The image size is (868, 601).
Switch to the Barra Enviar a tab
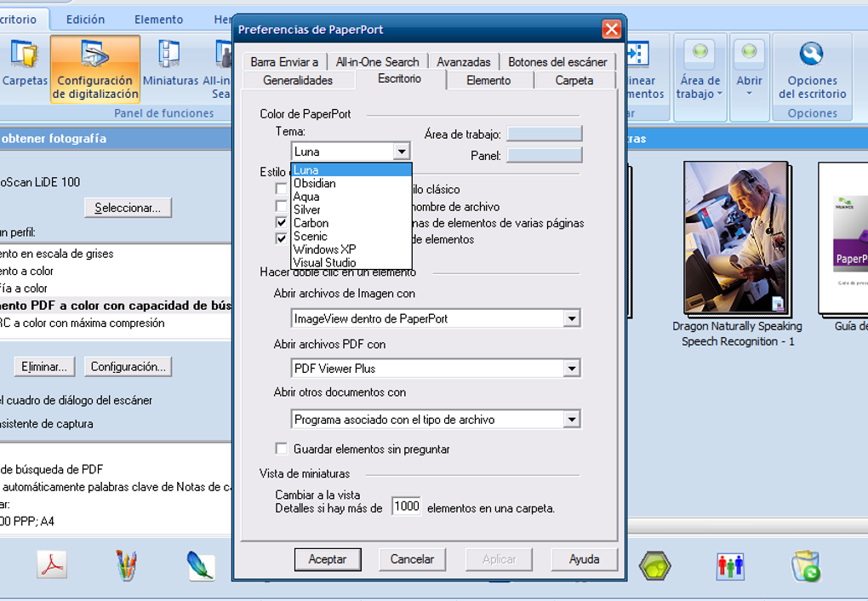click(284, 62)
